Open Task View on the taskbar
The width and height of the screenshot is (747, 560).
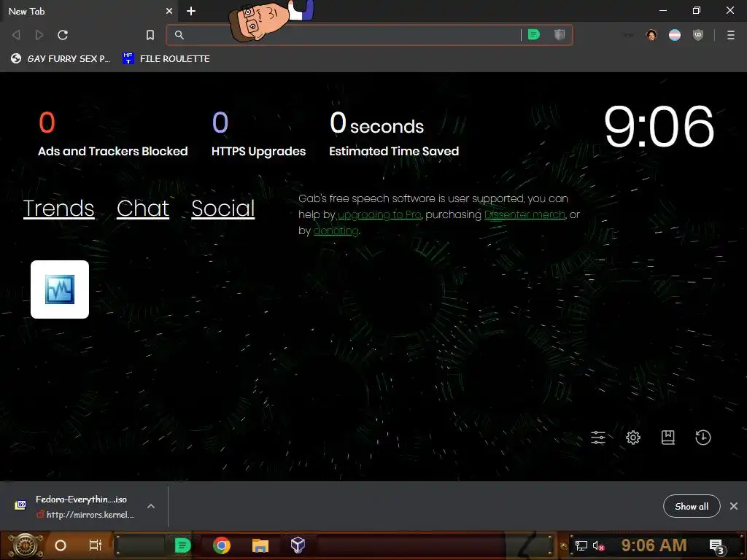(96, 545)
